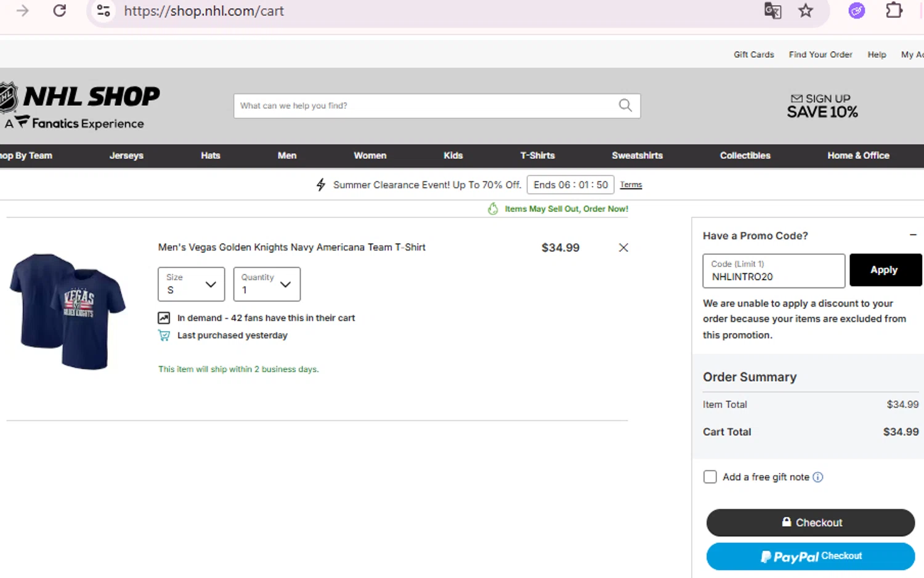Click the gift note info icon
Screen dimensions: 924x578
pos(817,477)
